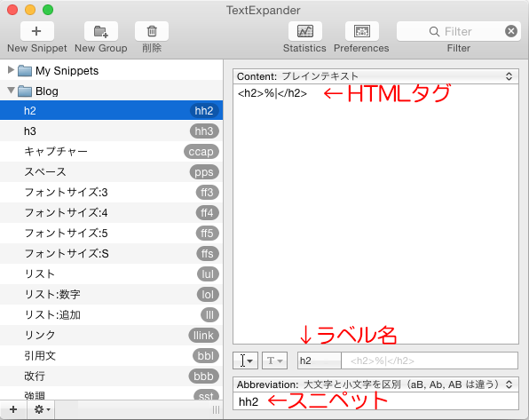
Task: Click the plus button below snippet list
Action: coord(13,409)
